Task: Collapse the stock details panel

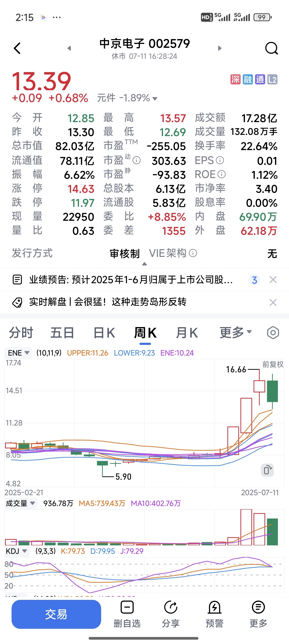Action: tap(144, 264)
